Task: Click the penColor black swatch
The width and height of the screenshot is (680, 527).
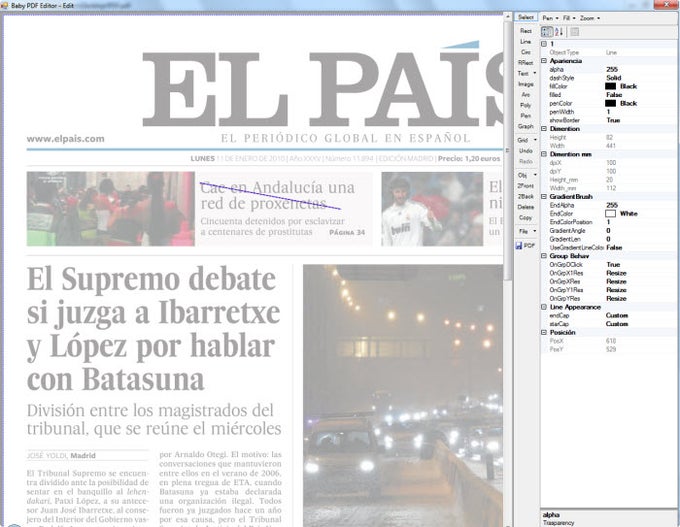Action: click(610, 103)
